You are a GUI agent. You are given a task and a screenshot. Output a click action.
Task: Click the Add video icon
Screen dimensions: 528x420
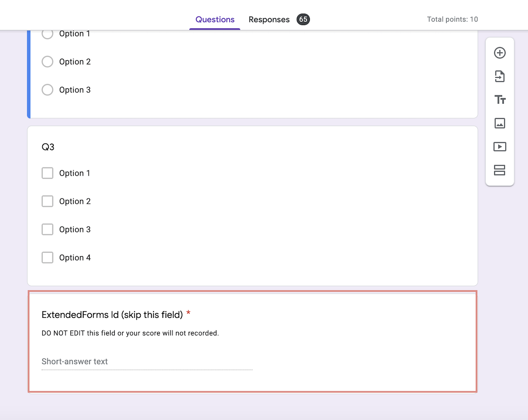point(499,147)
